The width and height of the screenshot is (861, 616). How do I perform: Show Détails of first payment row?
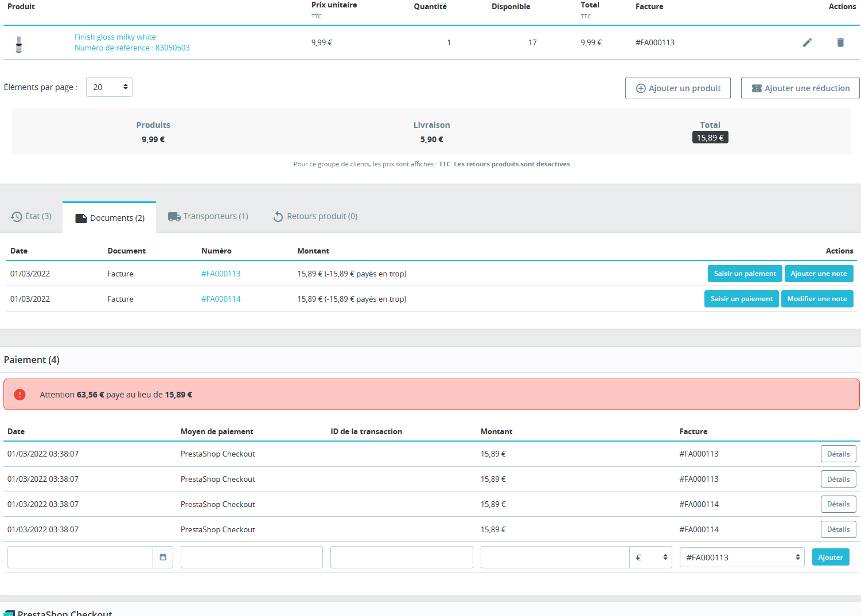click(838, 454)
